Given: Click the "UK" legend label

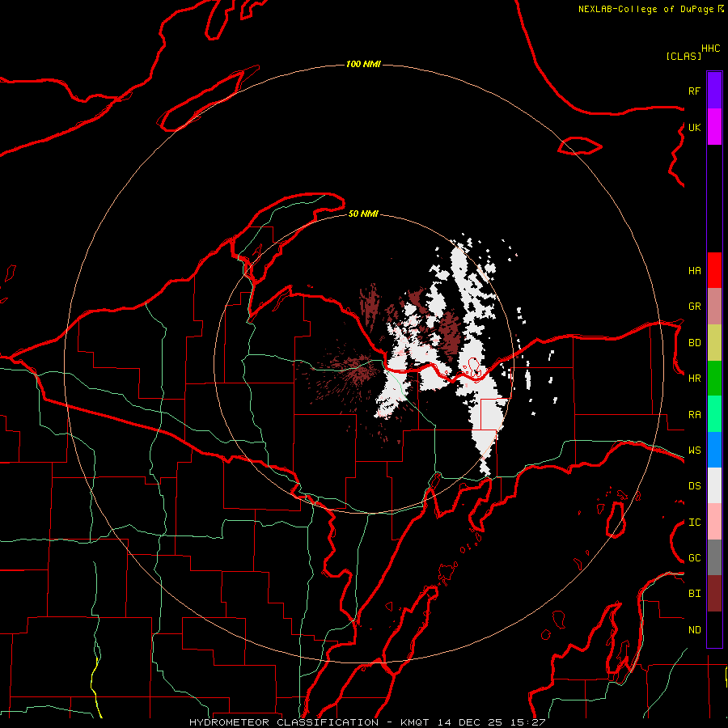Looking at the screenshot, I should (694, 127).
